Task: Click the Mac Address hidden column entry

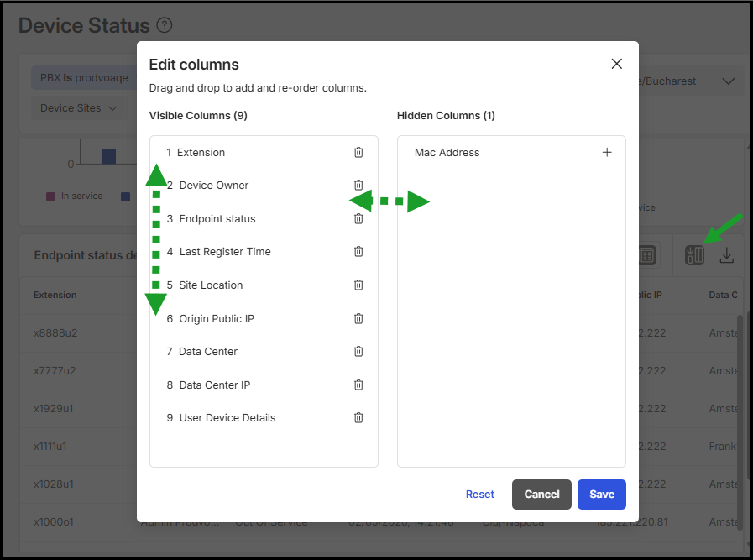Action: pyautogui.click(x=447, y=153)
